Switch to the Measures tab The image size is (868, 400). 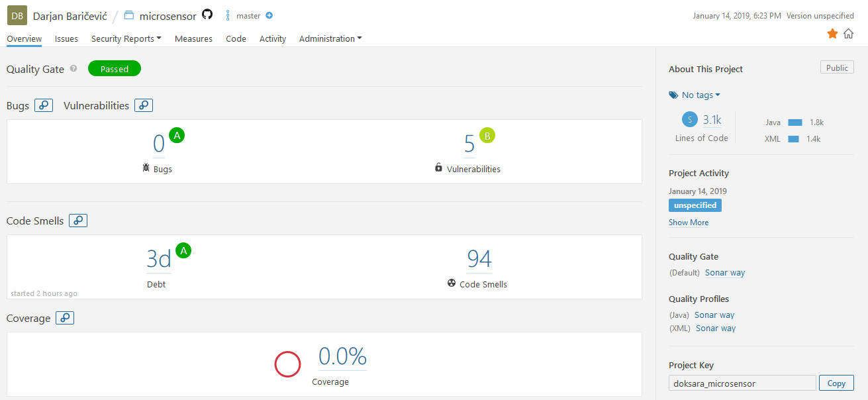pyautogui.click(x=193, y=39)
